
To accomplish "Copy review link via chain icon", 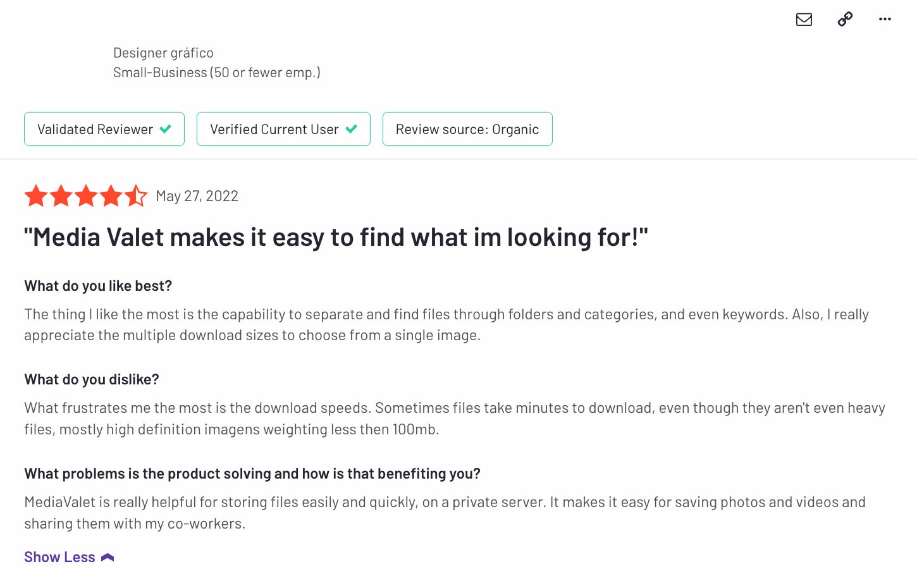I will pos(845,19).
